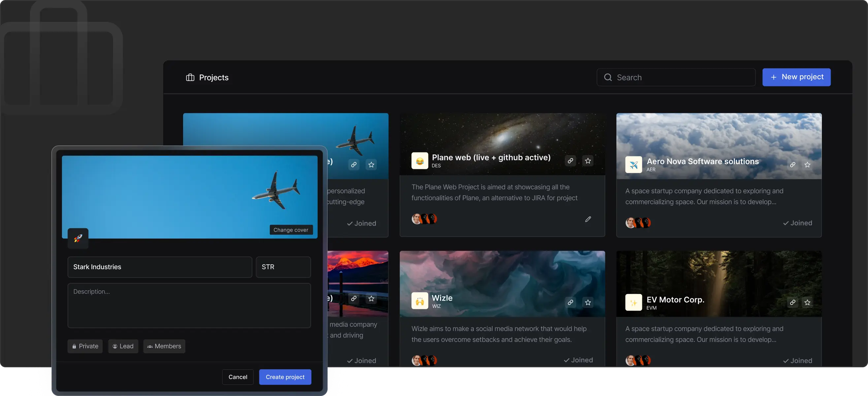
Task: Click the pencil edit icon on Plane web card
Action: point(588,219)
